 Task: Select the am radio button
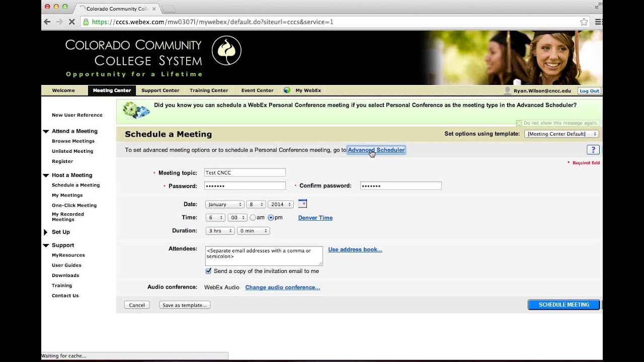pyautogui.click(x=253, y=218)
